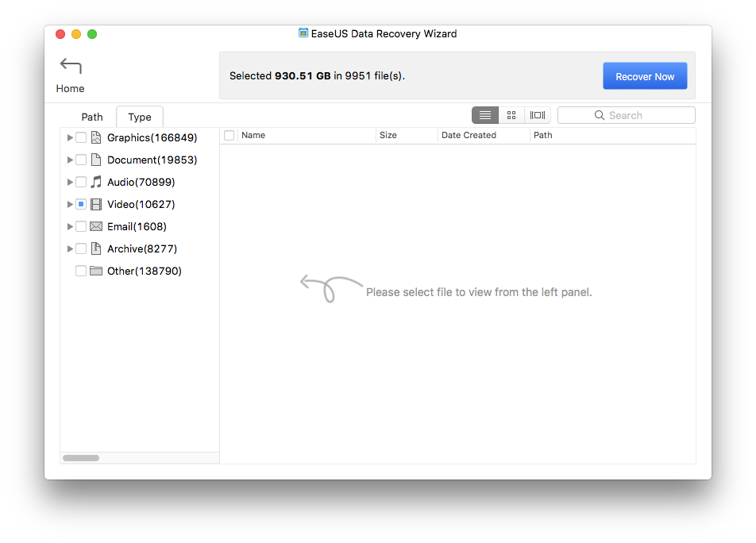This screenshot has height=543, width=756.
Task: Click the Video film strip icon
Action: (x=96, y=204)
